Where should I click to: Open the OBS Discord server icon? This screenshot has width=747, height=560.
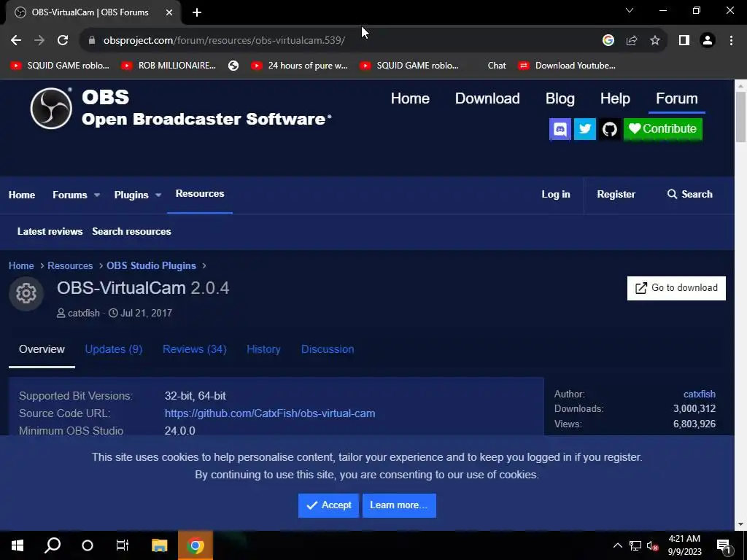(x=560, y=129)
